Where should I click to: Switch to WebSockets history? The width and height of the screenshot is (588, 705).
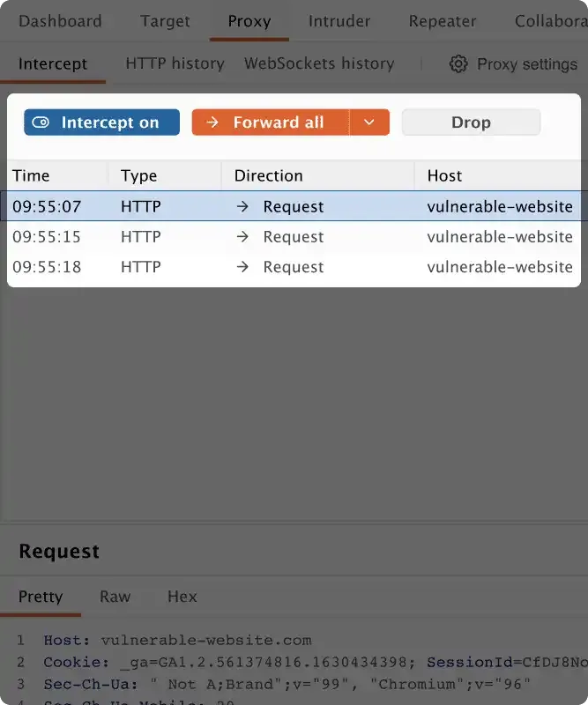(317, 63)
